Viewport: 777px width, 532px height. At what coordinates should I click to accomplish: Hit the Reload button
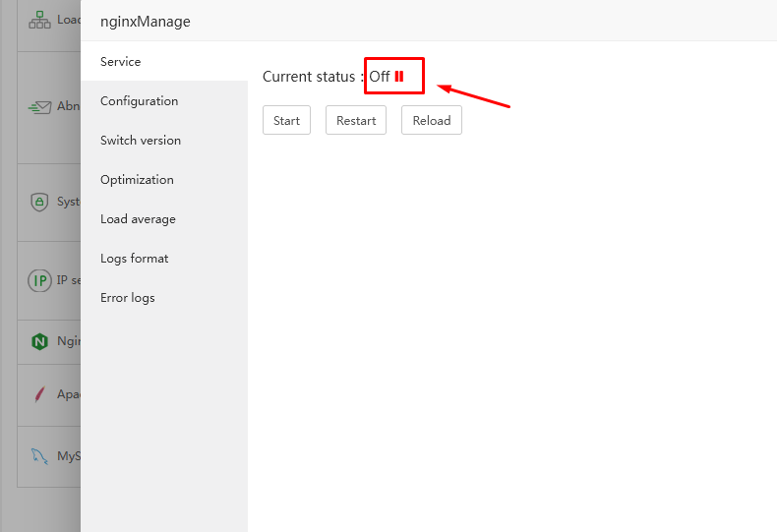click(432, 121)
